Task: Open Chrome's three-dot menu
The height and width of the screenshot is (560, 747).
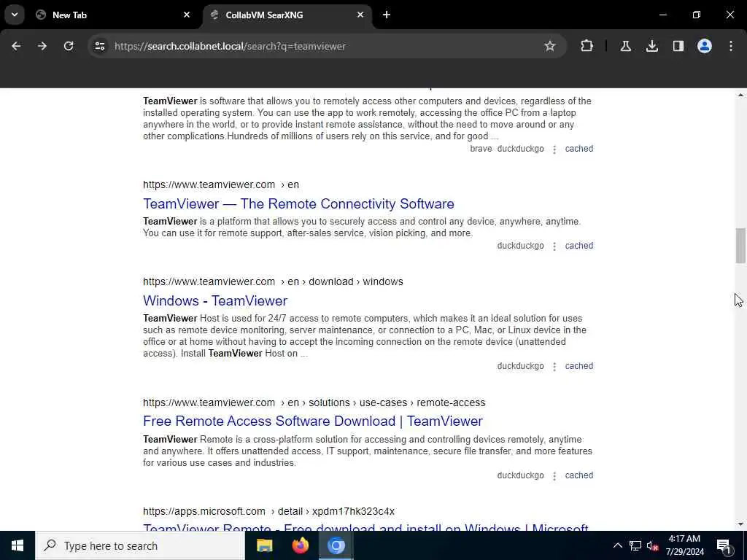Action: click(731, 46)
